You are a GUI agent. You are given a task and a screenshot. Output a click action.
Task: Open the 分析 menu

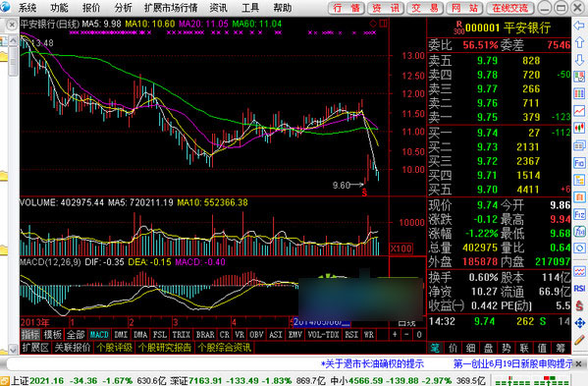[123, 8]
